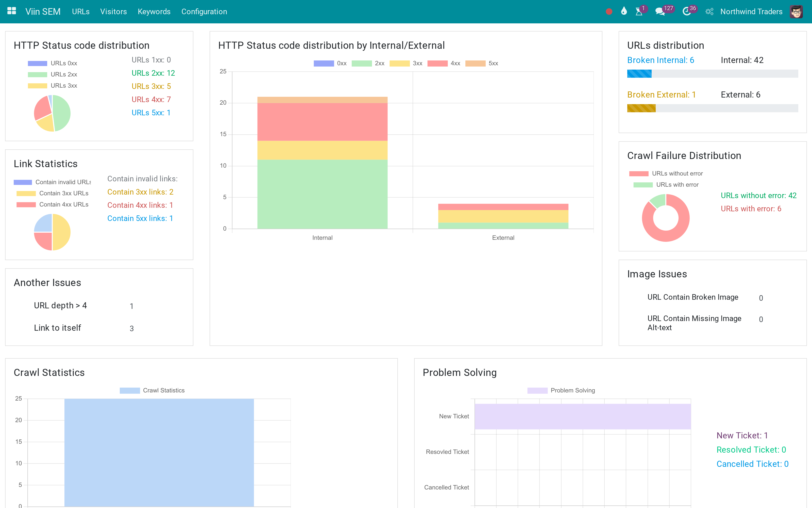Image resolution: width=812 pixels, height=508 pixels.
Task: Click URLs 2xx: 12 link
Action: (153, 73)
